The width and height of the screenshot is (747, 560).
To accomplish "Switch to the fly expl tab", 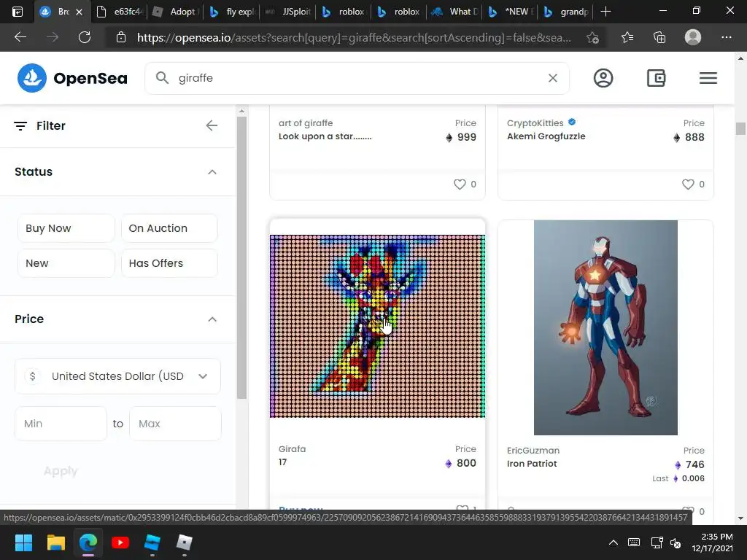I will click(x=232, y=12).
